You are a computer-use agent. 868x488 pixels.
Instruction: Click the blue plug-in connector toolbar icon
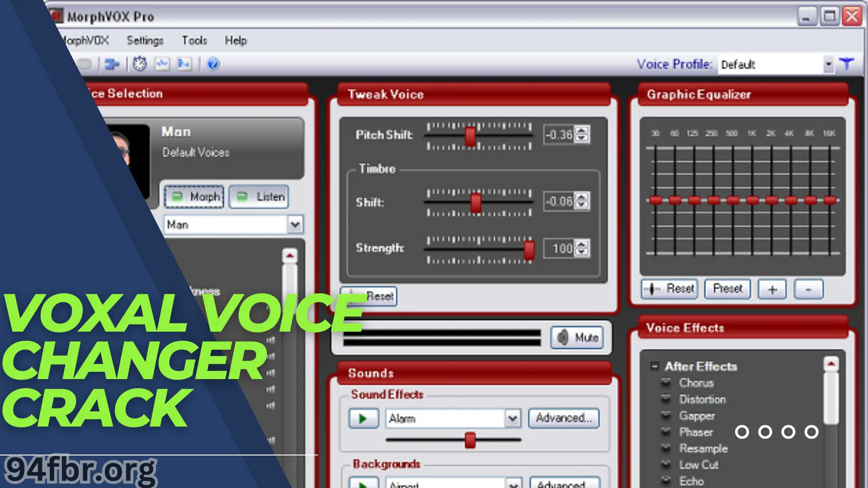pyautogui.click(x=112, y=64)
